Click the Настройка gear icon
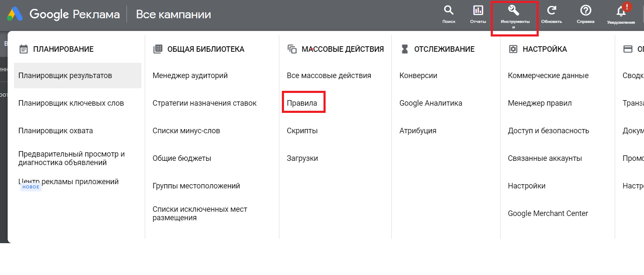Screen dimensions: 644x275 (513, 49)
